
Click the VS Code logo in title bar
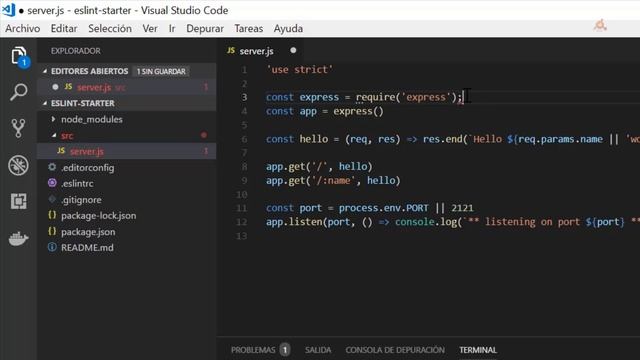(8, 10)
